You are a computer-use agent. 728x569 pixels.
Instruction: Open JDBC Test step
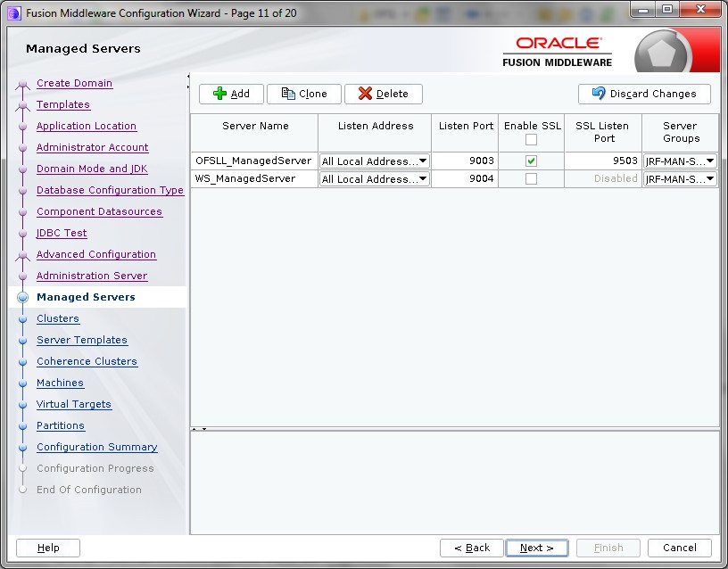click(62, 233)
